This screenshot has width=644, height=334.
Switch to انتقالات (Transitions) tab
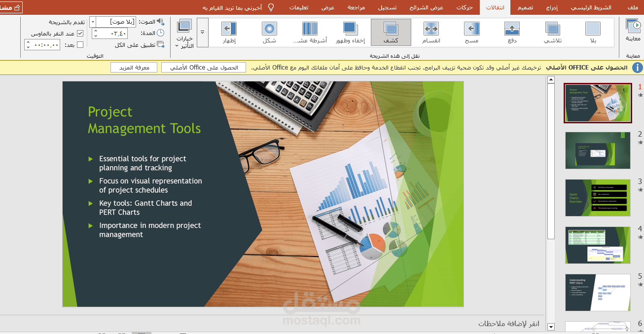coord(495,7)
